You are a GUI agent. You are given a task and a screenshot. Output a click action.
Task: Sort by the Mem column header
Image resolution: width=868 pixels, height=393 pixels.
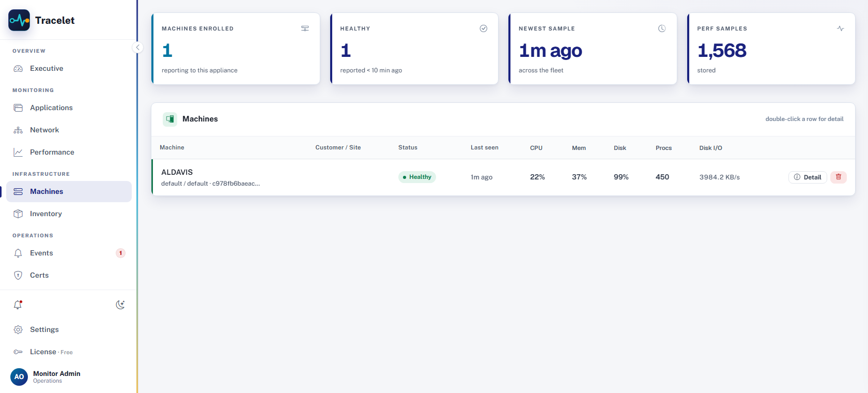[579, 148]
